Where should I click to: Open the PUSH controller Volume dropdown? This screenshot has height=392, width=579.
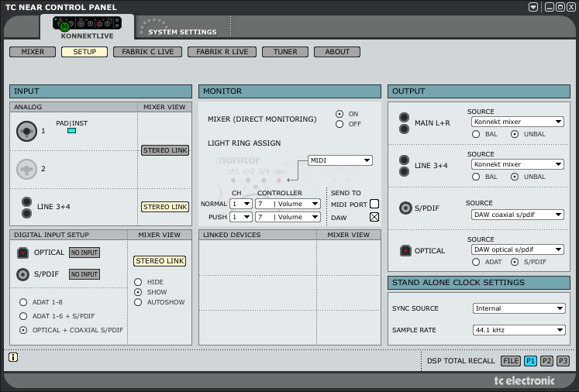[x=288, y=217]
